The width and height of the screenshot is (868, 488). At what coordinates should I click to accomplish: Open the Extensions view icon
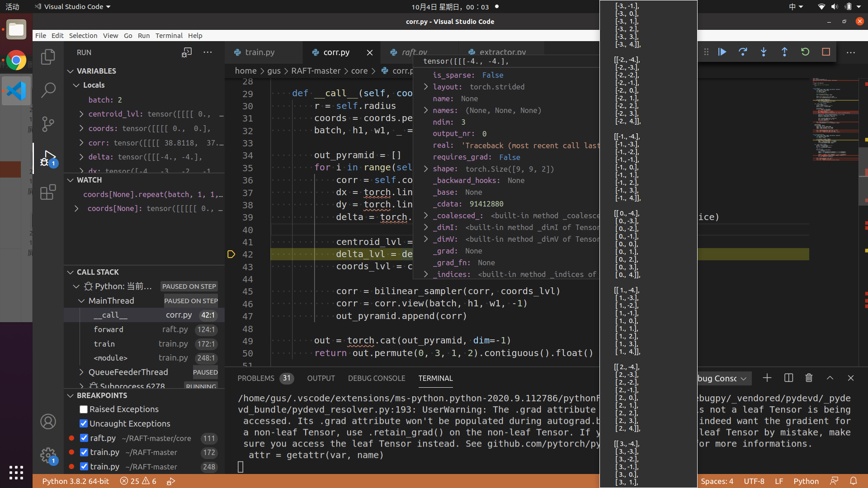pos(48,192)
